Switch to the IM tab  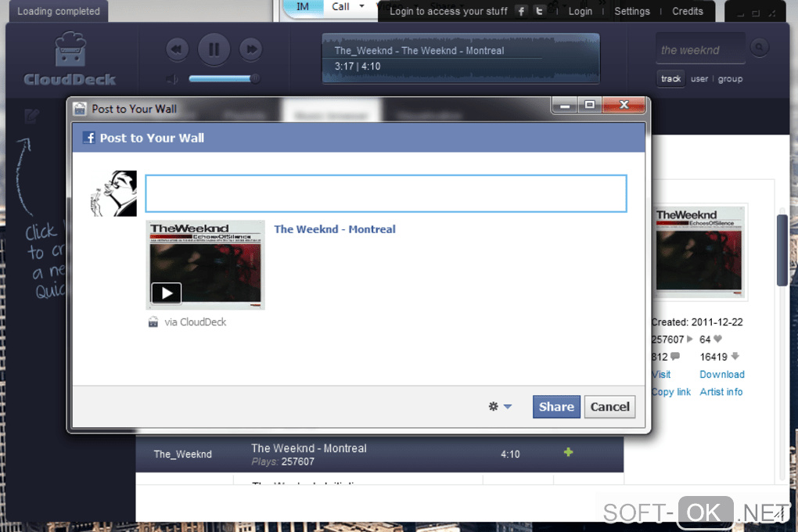tap(303, 6)
